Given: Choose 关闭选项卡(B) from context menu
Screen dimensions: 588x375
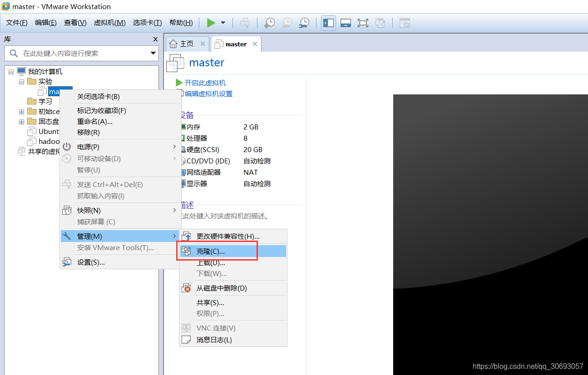Looking at the screenshot, I should [120, 97].
